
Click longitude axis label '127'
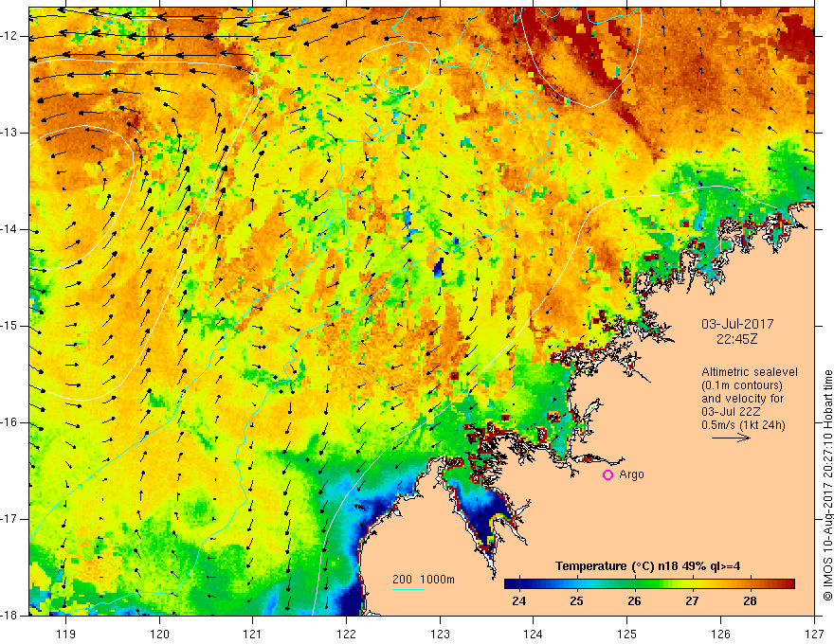tap(814, 634)
